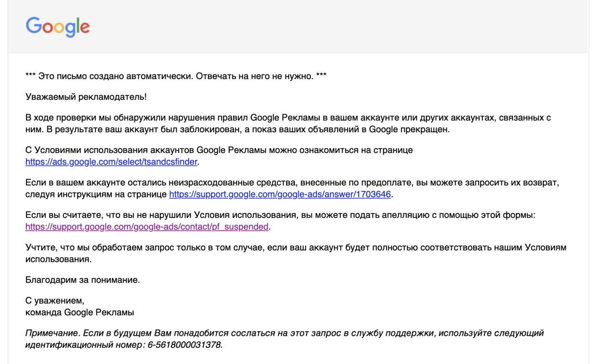The width and height of the screenshot is (592, 364).
Task: Click the reference number 6-5618000031378
Action: [x=185, y=345]
